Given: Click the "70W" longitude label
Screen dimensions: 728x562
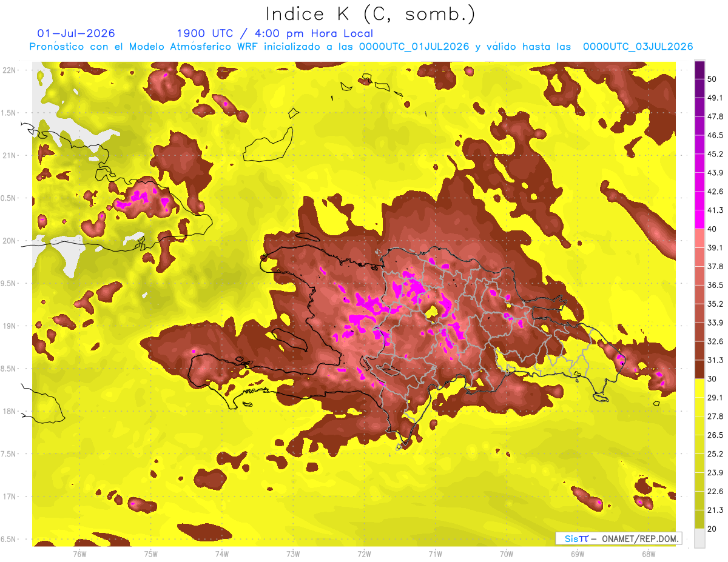Looking at the screenshot, I should 507,554.
